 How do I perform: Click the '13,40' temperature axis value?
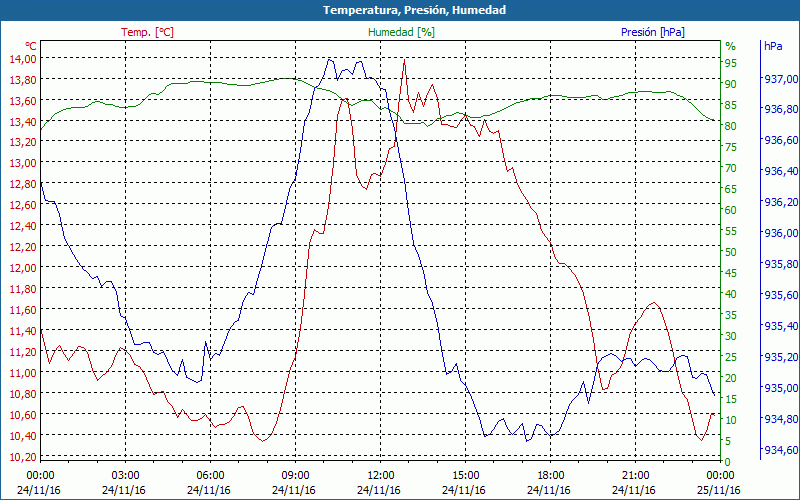point(23,121)
